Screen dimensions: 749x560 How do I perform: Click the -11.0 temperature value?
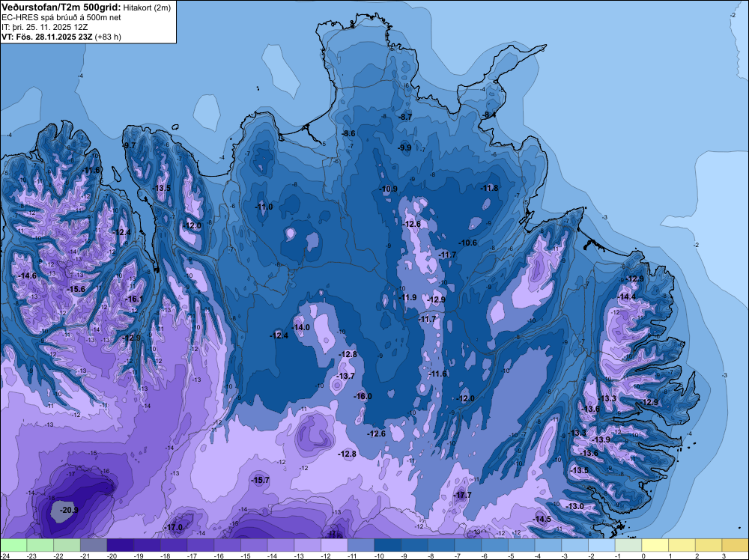pos(264,207)
